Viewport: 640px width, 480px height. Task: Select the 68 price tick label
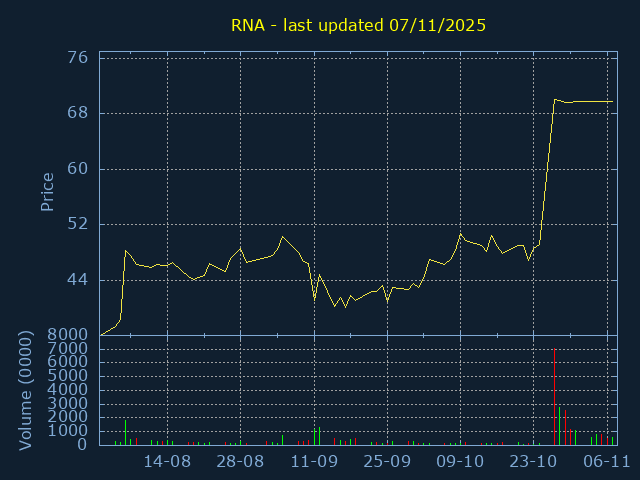[x=78, y=113]
